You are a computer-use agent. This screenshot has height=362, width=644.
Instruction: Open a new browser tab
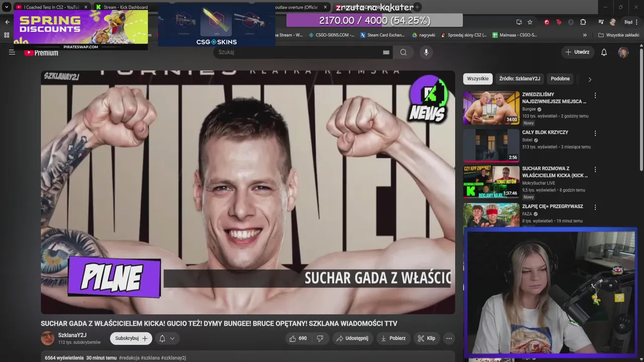417,7
